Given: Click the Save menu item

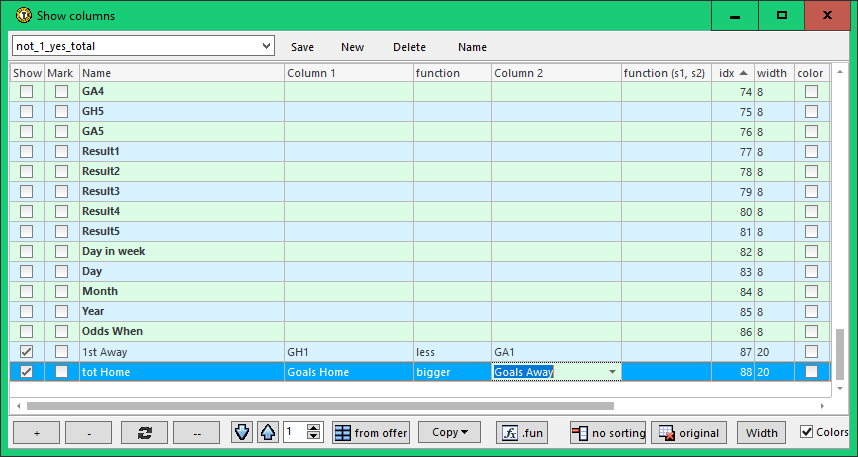Looking at the screenshot, I should point(302,47).
